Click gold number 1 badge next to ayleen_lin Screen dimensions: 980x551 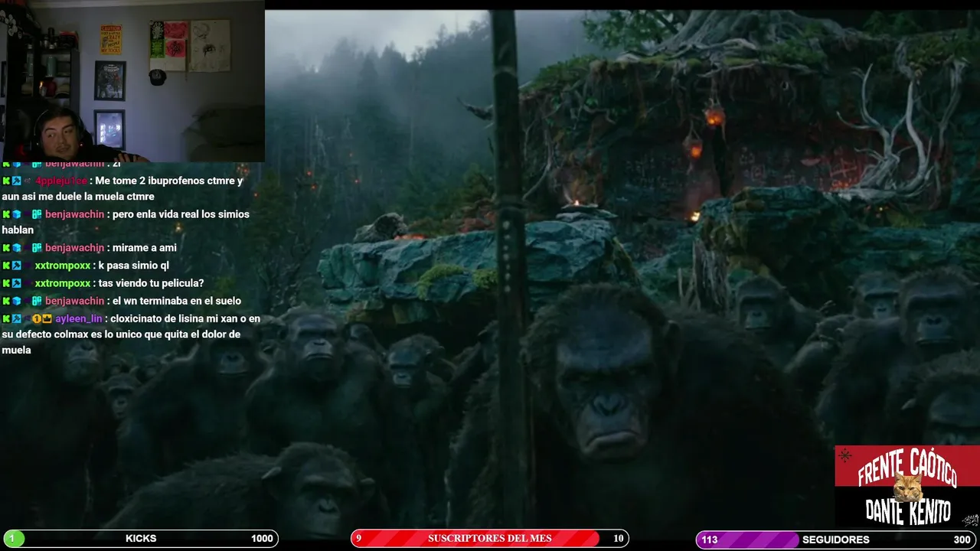[x=37, y=318]
